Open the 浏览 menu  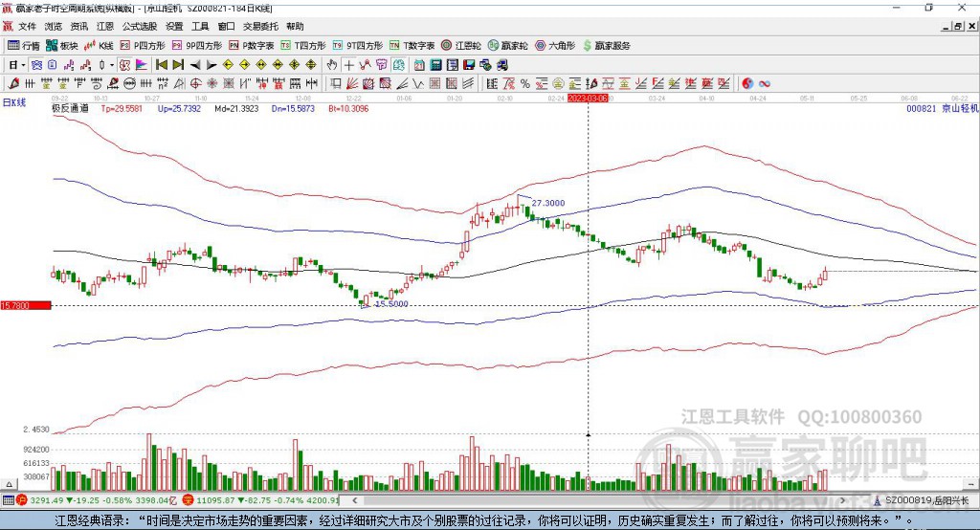point(54,26)
